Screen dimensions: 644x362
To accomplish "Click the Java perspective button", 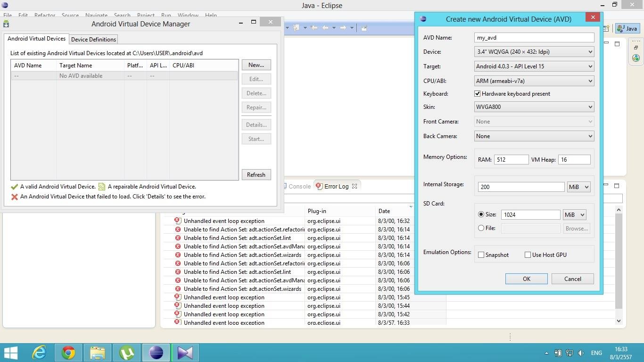I will (627, 28).
